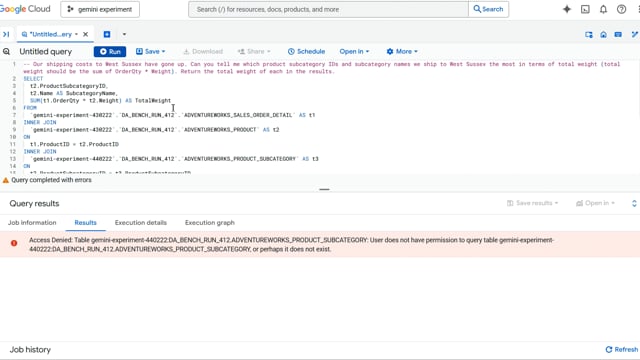The image size is (640, 360).
Task: Focus the resources search field
Action: (x=328, y=9)
